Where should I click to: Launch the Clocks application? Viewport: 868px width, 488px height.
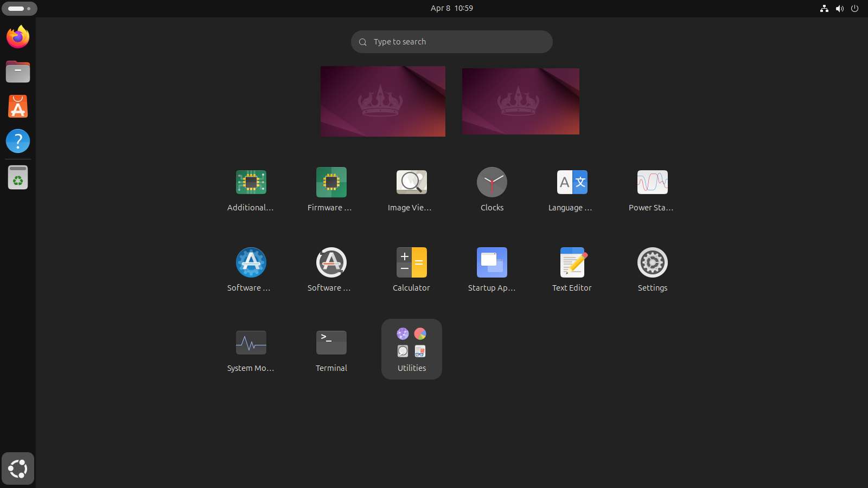point(492,189)
